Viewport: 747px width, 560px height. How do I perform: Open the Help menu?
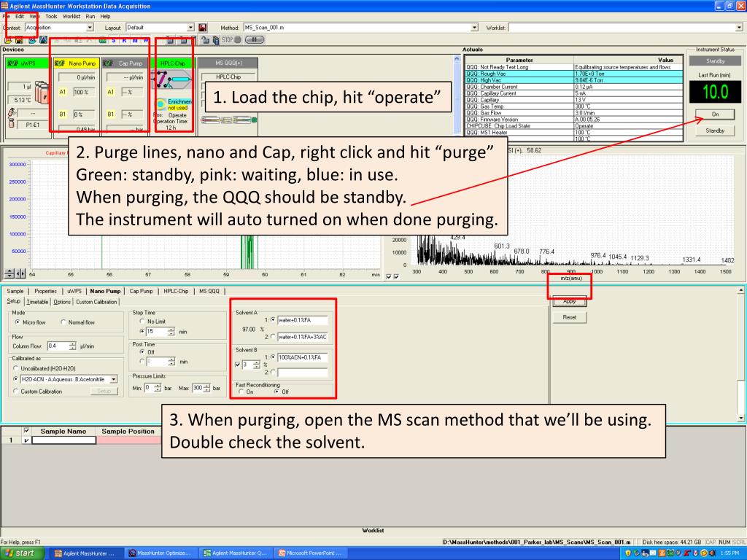click(x=105, y=16)
